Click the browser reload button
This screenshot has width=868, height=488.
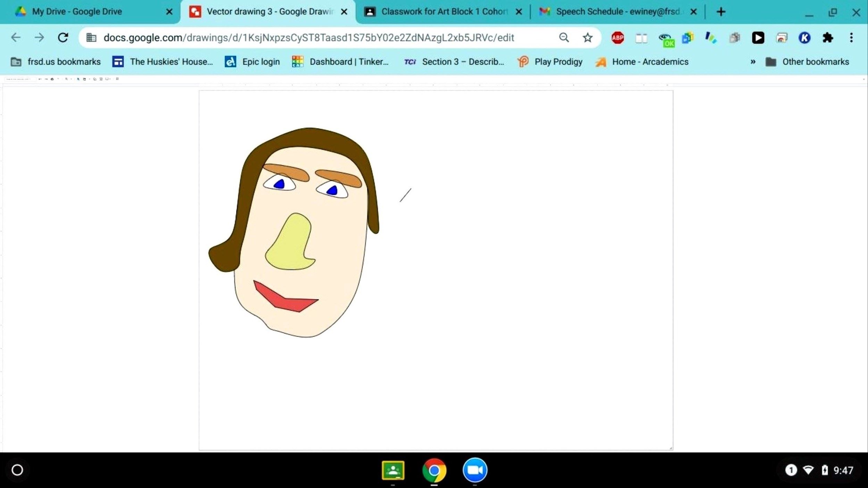[x=63, y=38]
